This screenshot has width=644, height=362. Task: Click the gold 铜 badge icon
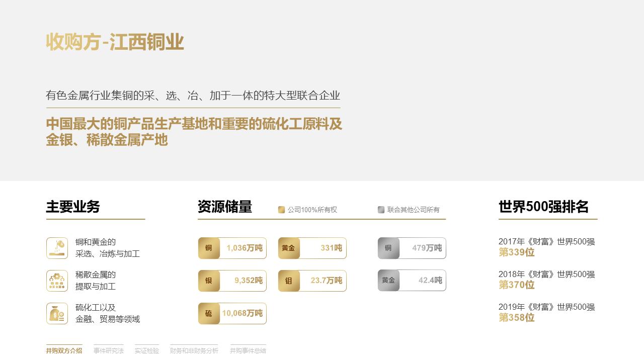209,248
